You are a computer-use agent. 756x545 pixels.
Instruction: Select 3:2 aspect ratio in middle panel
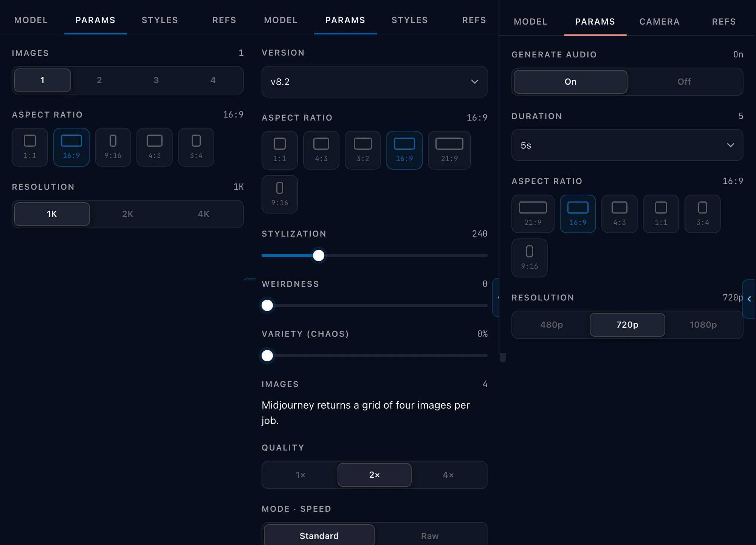tap(363, 150)
